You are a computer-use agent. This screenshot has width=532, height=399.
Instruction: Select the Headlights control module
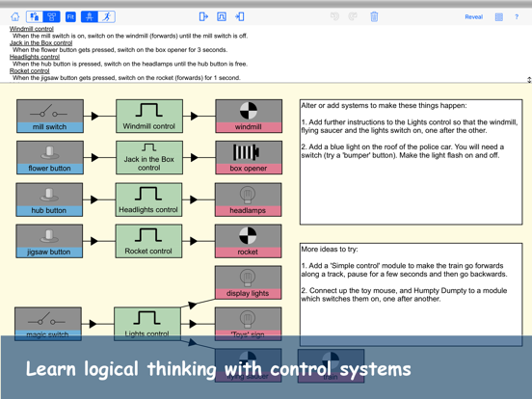coord(148,199)
